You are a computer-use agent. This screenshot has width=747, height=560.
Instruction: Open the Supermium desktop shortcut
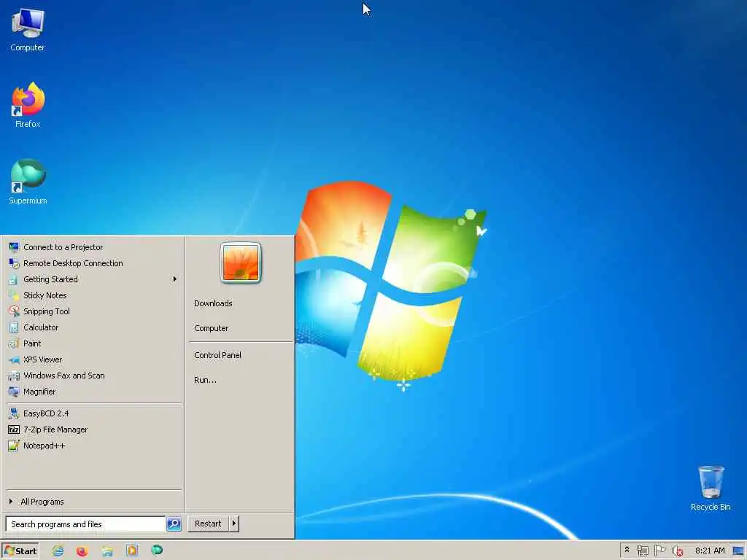(28, 182)
